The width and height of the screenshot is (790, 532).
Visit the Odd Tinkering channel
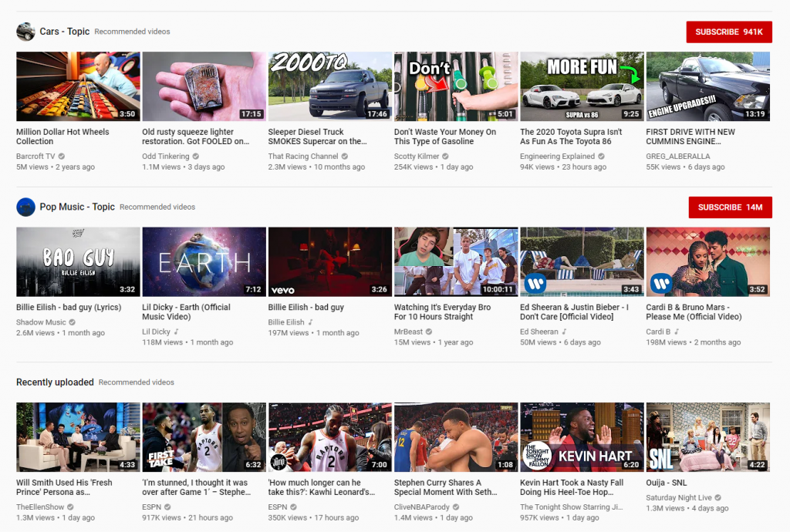(165, 157)
